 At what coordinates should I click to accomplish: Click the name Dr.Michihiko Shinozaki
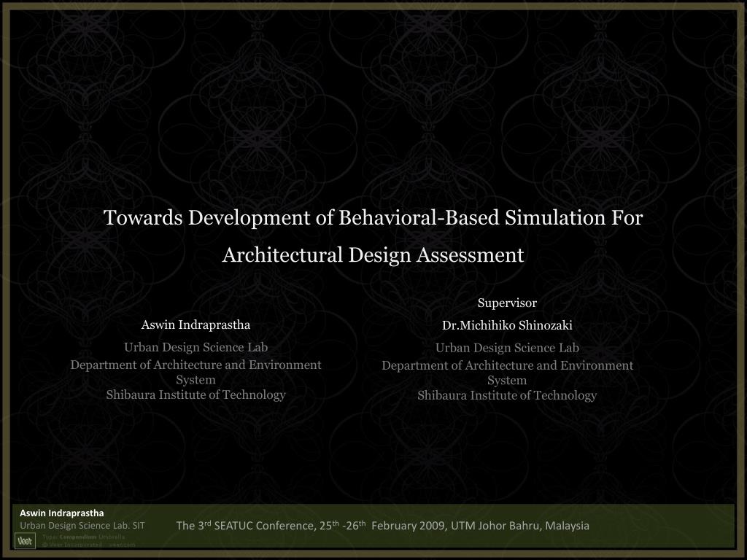coord(507,325)
